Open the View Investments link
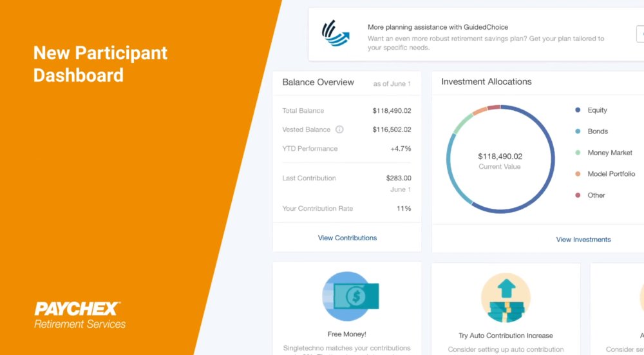644x355 pixels. (583, 240)
